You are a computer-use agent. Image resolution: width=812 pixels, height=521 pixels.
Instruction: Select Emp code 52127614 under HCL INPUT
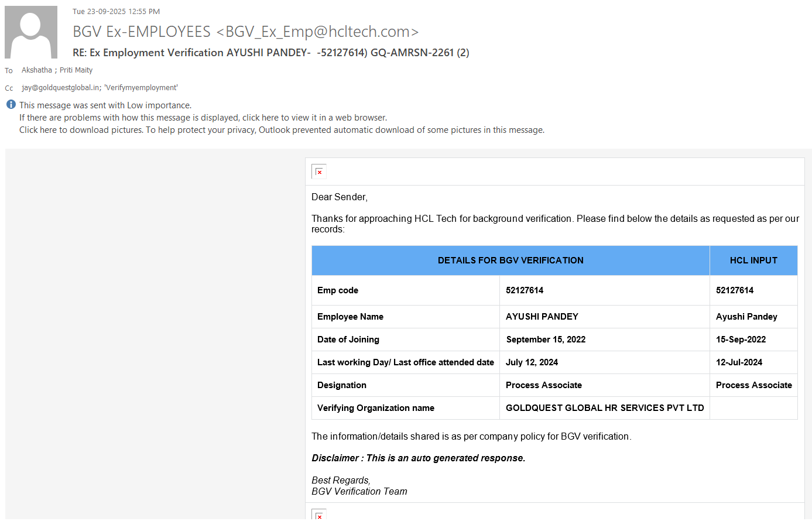735,290
